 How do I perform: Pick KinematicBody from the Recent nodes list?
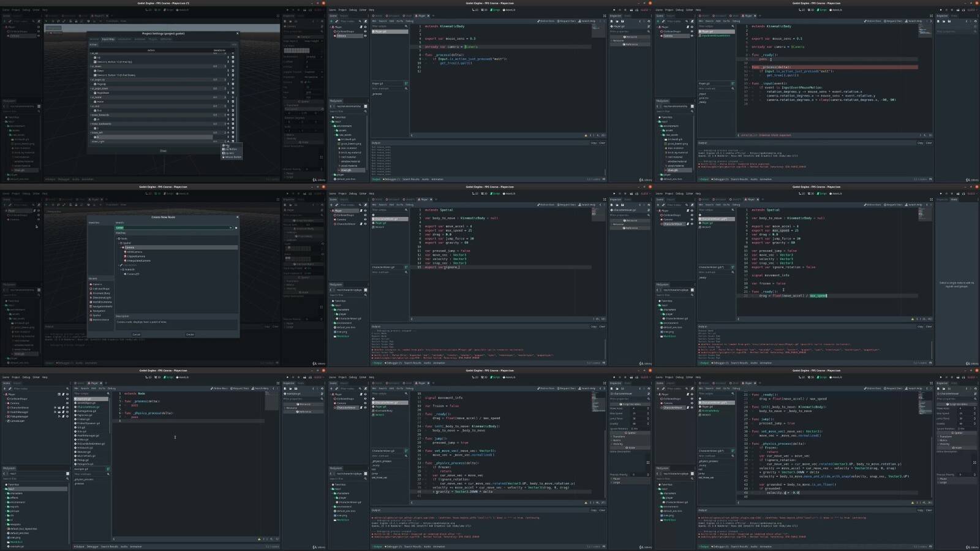click(x=101, y=293)
